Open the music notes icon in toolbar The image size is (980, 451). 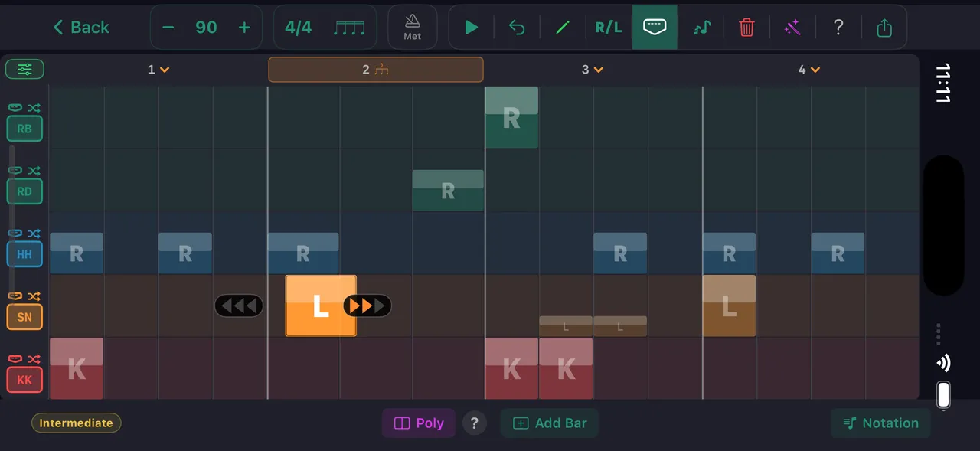[x=701, y=28]
